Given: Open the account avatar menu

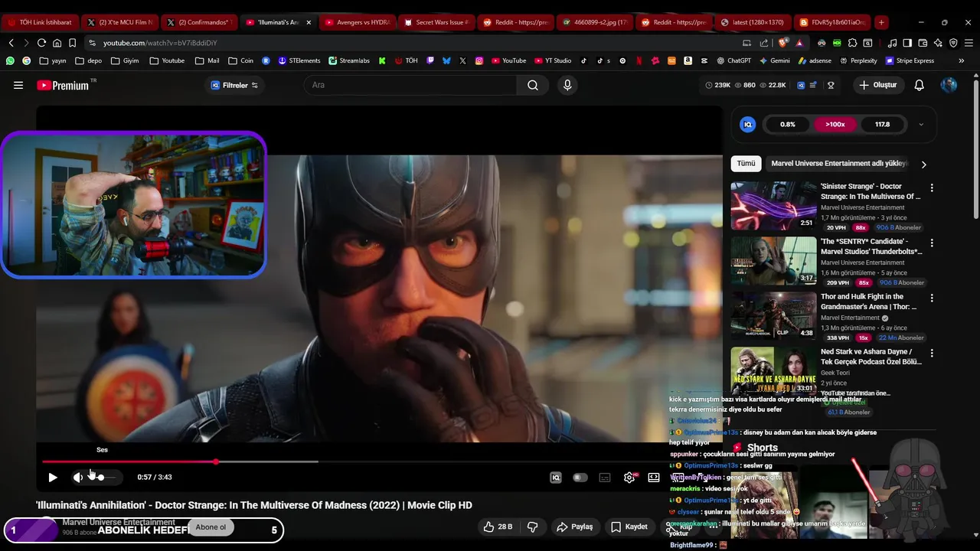Looking at the screenshot, I should click(949, 85).
